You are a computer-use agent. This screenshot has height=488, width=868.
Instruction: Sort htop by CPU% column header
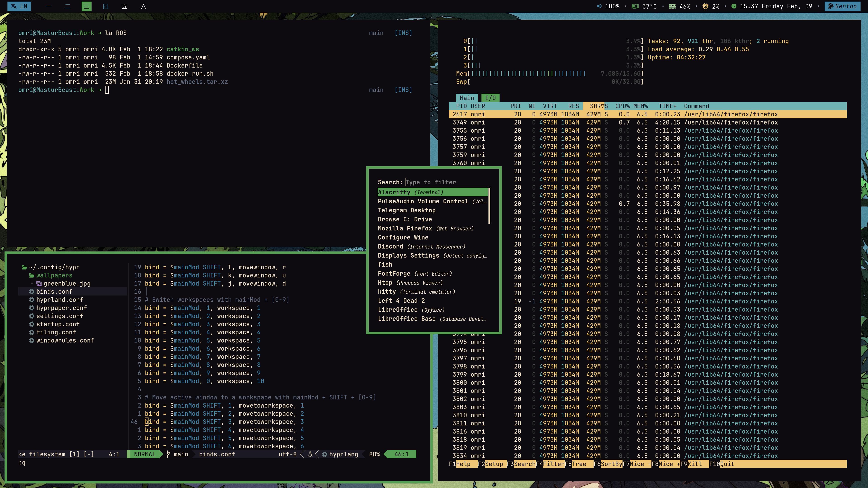[x=622, y=106]
